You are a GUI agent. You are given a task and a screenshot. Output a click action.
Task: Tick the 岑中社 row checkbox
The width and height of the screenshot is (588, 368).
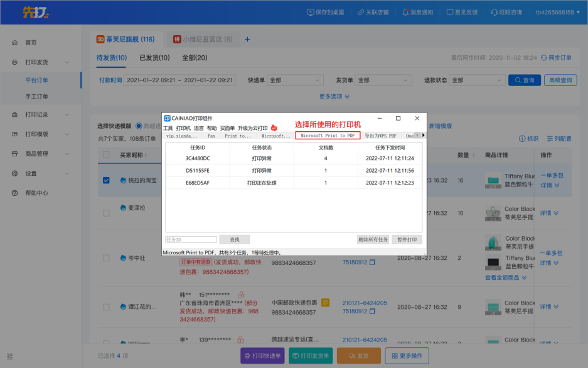pos(106,258)
